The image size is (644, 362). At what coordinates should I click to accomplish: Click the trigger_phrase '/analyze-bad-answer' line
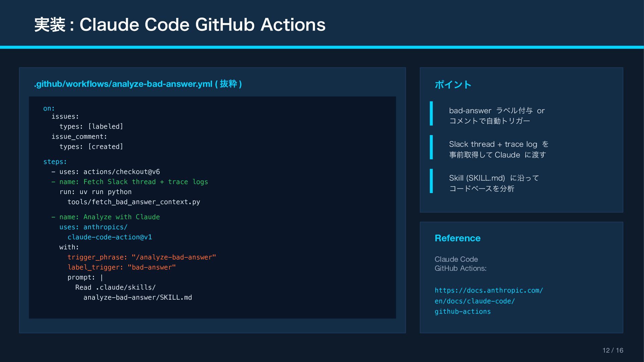click(142, 257)
